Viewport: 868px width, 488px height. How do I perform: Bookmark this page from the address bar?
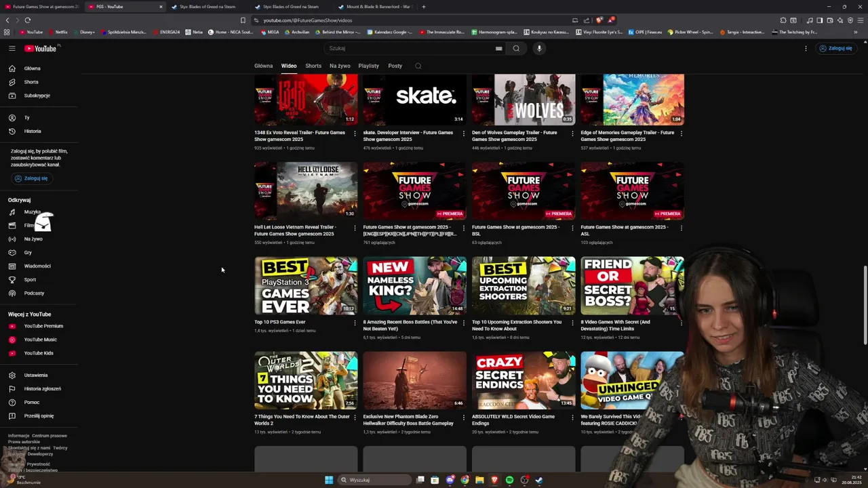point(243,20)
